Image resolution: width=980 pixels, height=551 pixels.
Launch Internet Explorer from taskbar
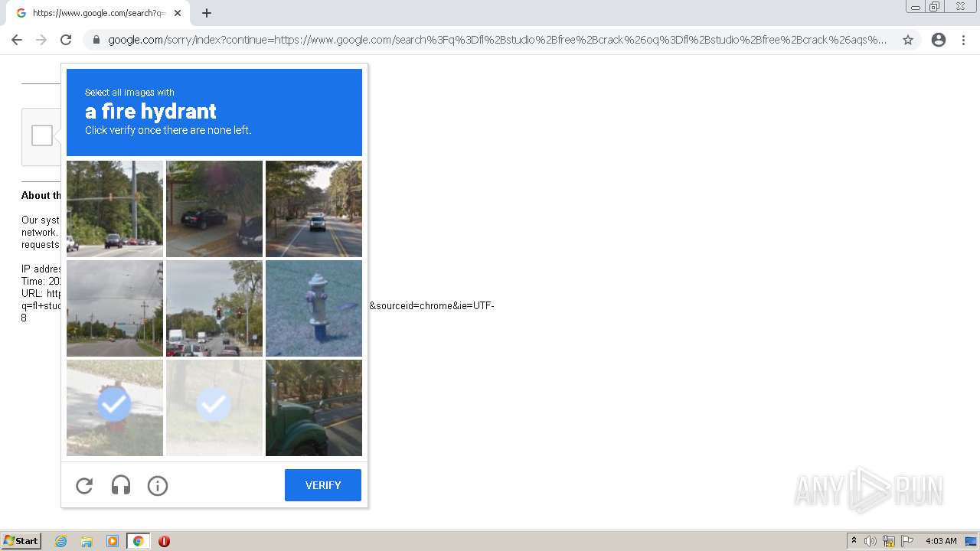(60, 541)
